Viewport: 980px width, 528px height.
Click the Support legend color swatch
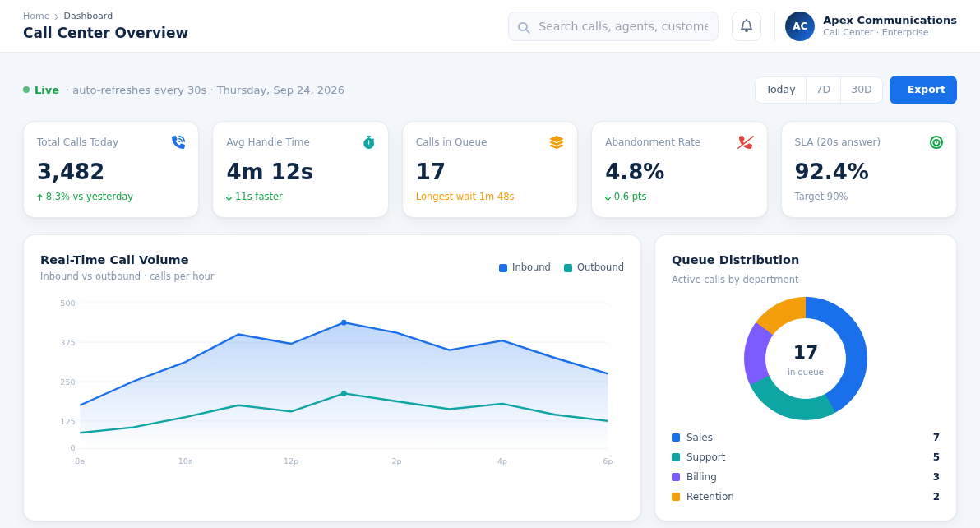(676, 457)
